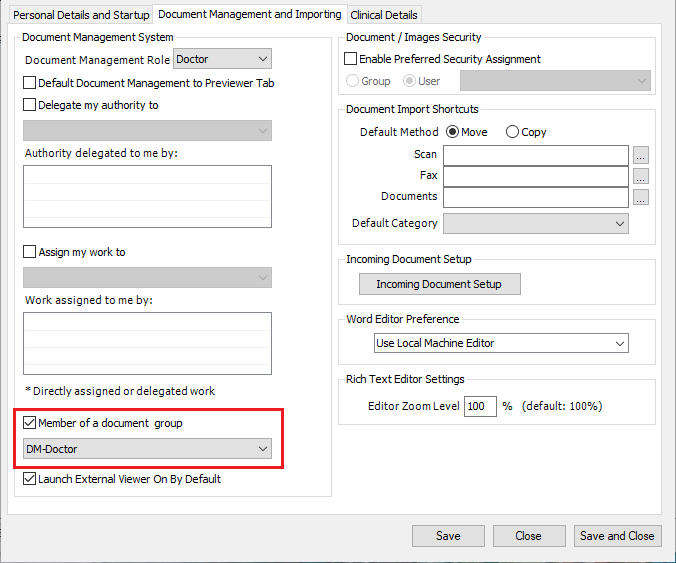676x563 pixels.
Task: Click the Save and Close button
Action: (617, 536)
